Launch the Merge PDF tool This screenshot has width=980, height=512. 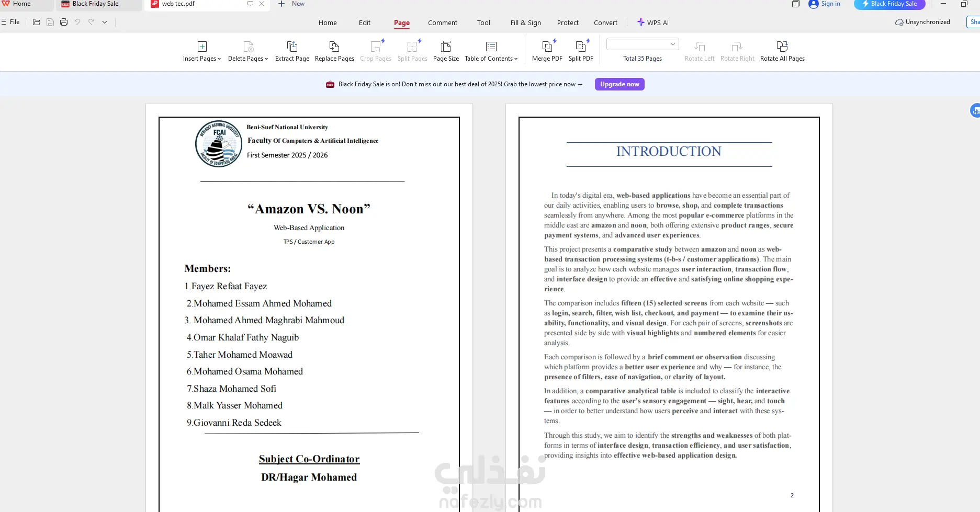click(x=547, y=51)
